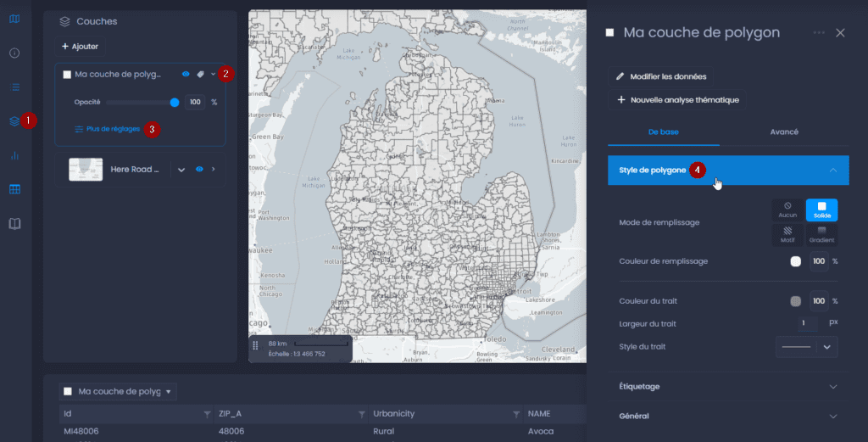Close the Ma couche de polygon panel
Viewport: 868px width, 442px height.
pos(840,33)
